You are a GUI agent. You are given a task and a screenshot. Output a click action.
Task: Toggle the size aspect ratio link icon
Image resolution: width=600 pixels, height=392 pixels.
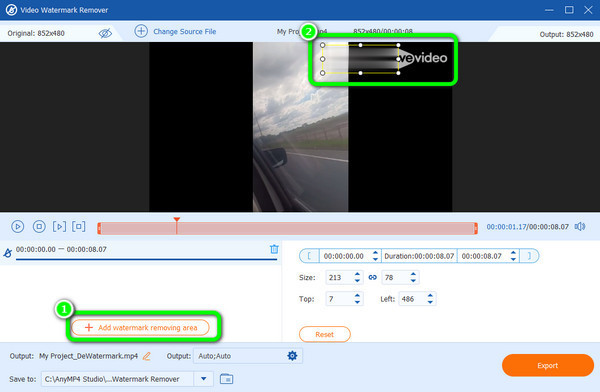click(x=373, y=278)
